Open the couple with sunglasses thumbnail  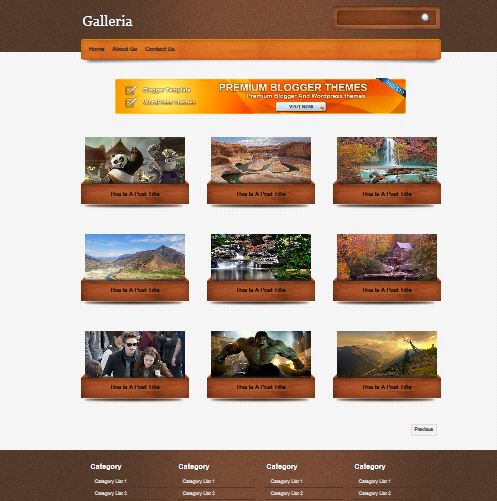[x=135, y=354]
